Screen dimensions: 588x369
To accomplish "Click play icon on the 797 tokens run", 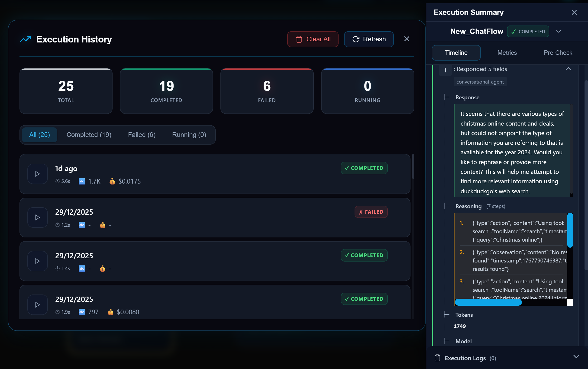I will point(37,304).
